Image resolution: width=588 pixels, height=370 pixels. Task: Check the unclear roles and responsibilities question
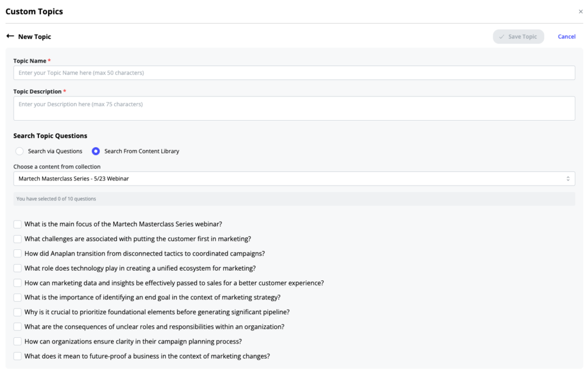click(x=17, y=327)
